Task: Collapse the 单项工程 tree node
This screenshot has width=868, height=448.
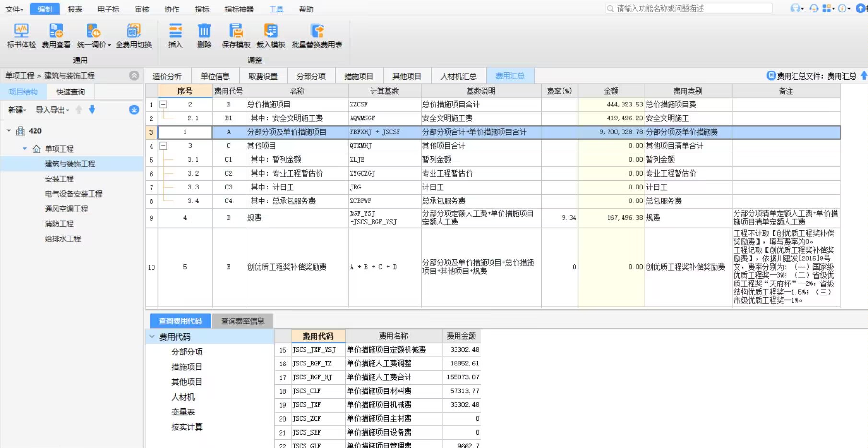Action: coord(25,149)
